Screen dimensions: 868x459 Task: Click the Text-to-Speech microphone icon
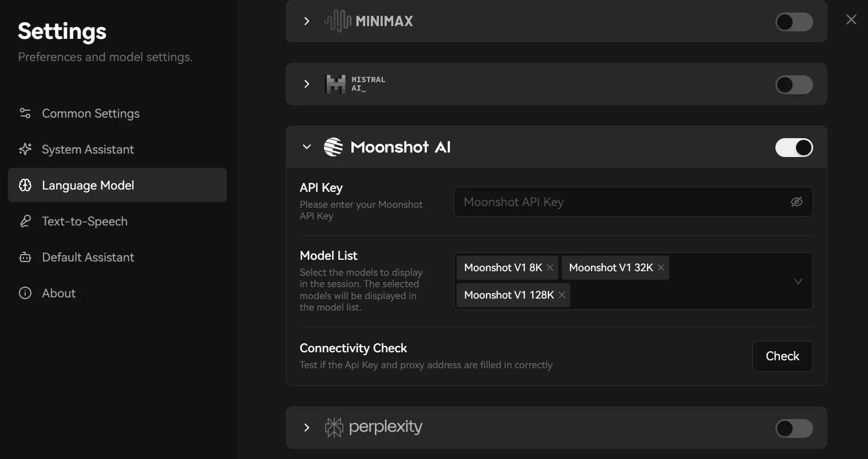click(25, 221)
